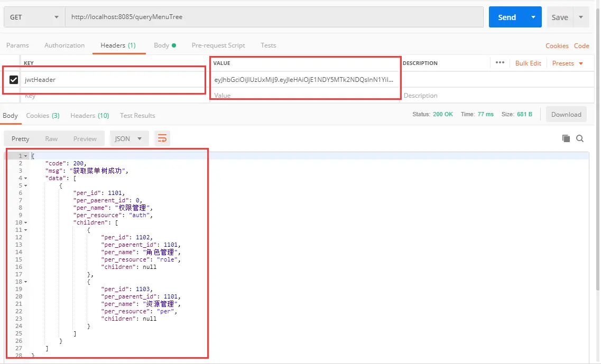
Task: Open the Save options arrow
Action: (x=581, y=17)
